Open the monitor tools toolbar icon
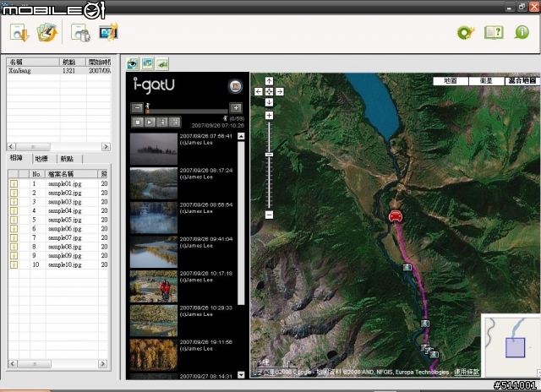Image resolution: width=541 pixels, height=392 pixels. pos(108,32)
